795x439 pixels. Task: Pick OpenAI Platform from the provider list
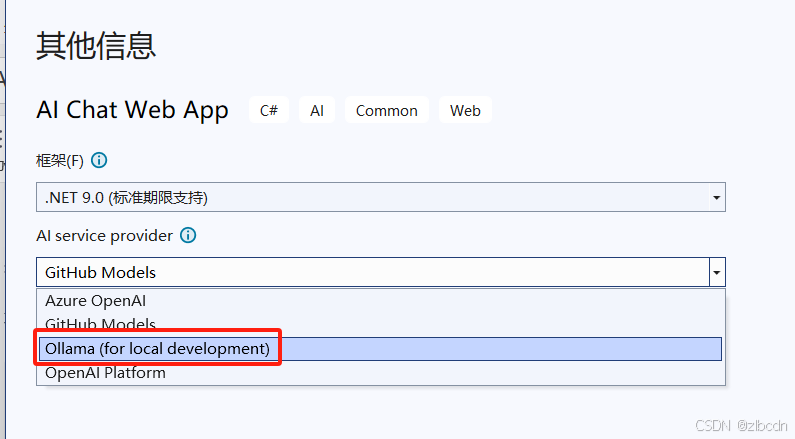pyautogui.click(x=381, y=373)
